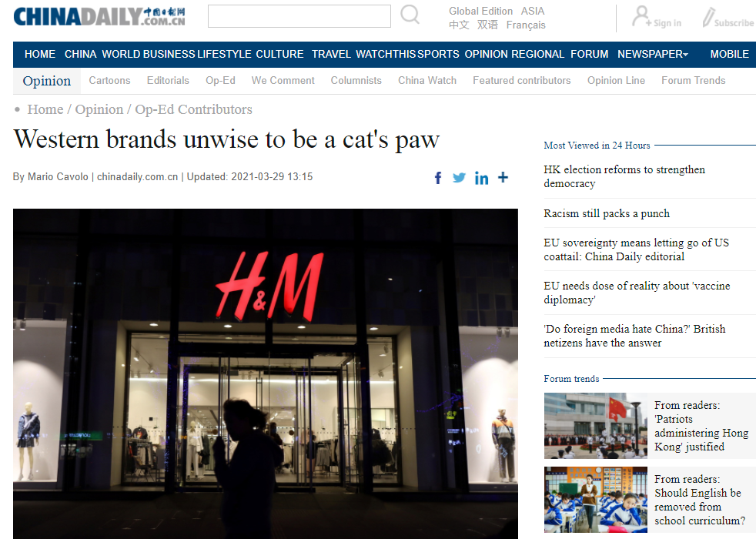This screenshot has height=539, width=756.
Task: Open the flag-raising forum thumbnail
Action: pyautogui.click(x=595, y=426)
